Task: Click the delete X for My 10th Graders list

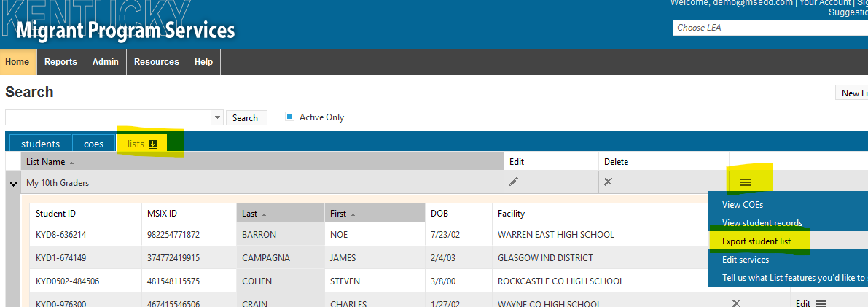Action: (x=608, y=182)
